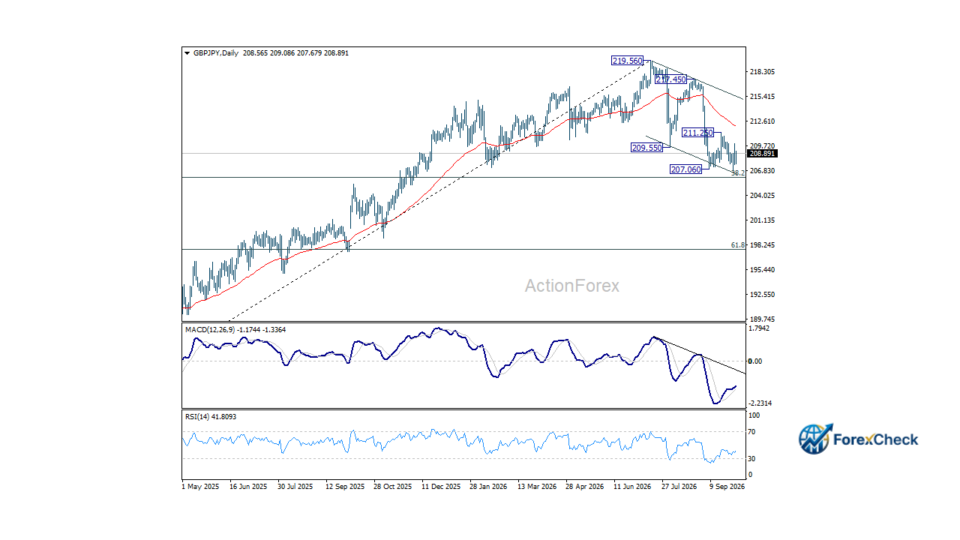Click the 198.245 price axis value
This screenshot has height=540, width=960.
point(762,245)
